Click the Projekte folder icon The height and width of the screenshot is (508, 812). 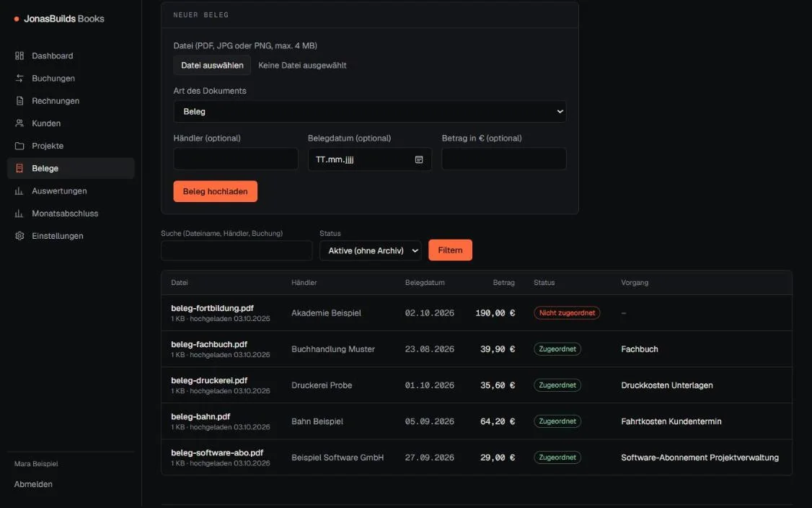(19, 146)
